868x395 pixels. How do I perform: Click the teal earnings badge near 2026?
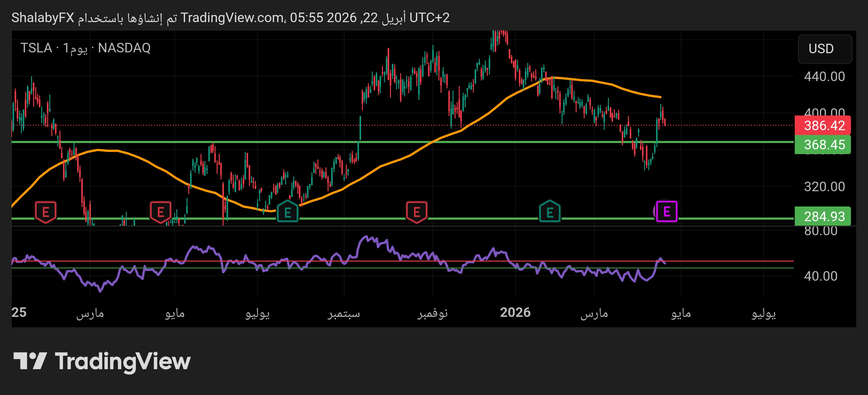(x=549, y=212)
